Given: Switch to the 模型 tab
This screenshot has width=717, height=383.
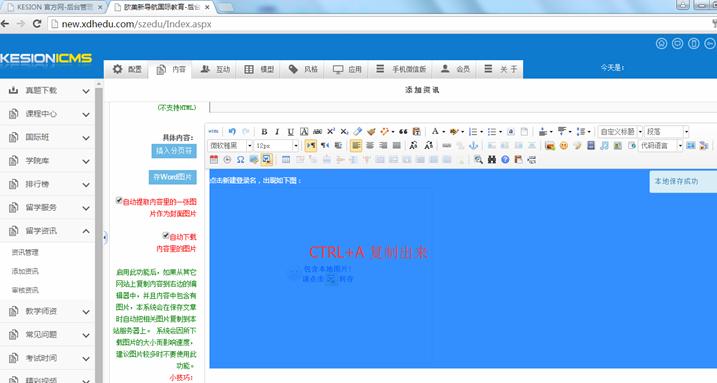Looking at the screenshot, I should click(259, 69).
